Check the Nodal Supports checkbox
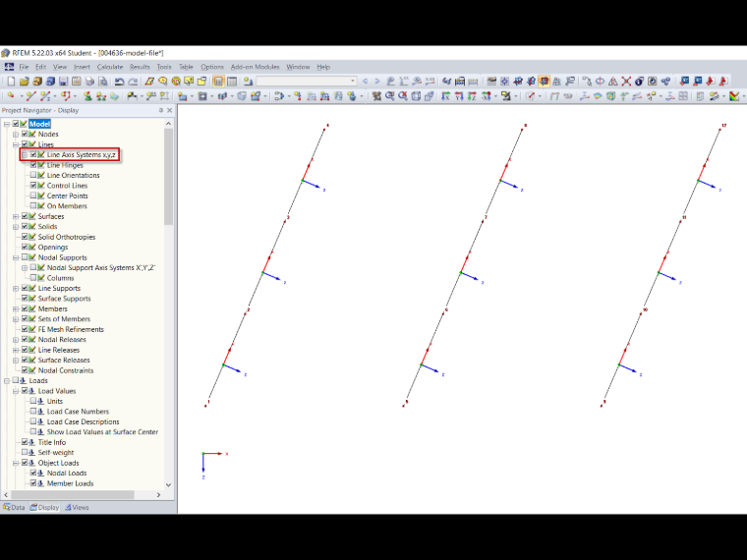The width and height of the screenshot is (747, 560). [x=25, y=257]
